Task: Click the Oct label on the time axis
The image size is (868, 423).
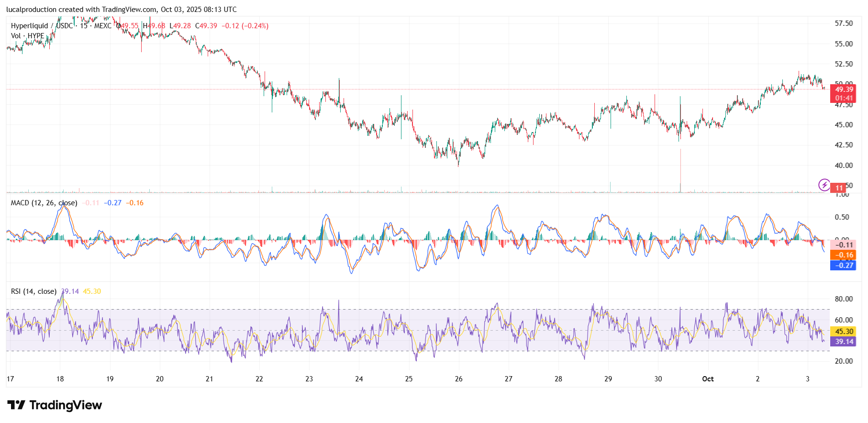Action: click(708, 379)
